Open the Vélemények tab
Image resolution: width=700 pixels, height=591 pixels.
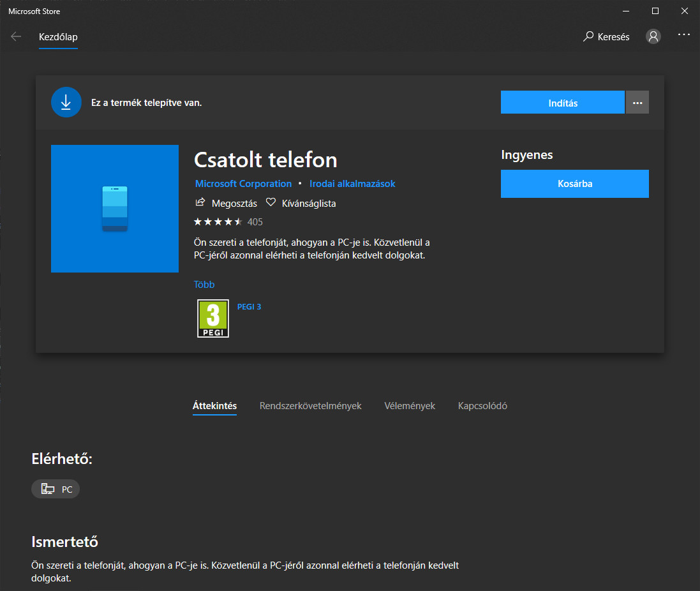[410, 406]
